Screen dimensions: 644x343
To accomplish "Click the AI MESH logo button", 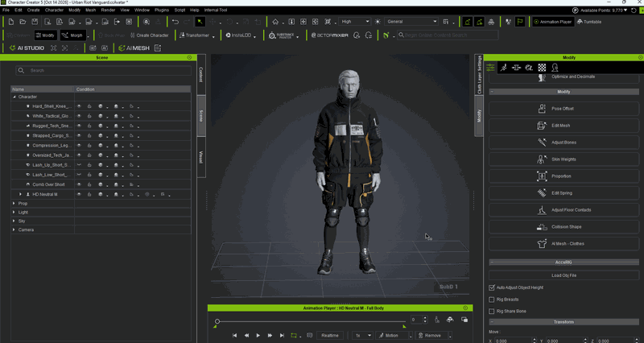I will [134, 48].
